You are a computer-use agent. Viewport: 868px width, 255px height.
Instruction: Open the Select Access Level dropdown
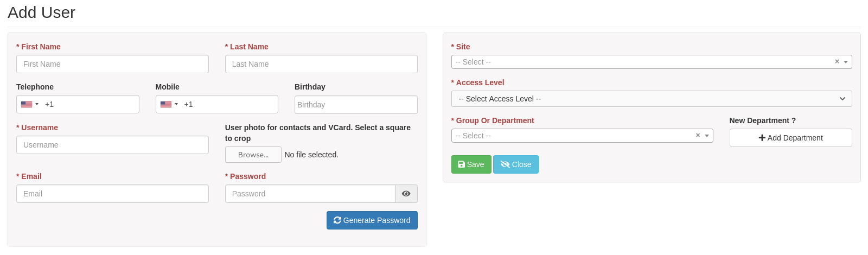coord(652,99)
